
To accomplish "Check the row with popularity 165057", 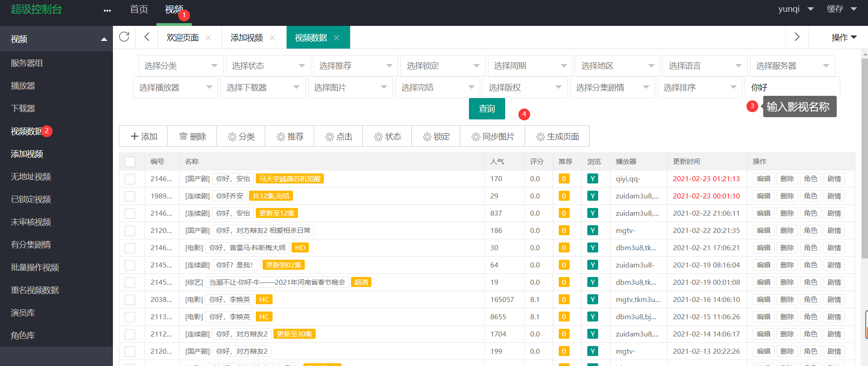I will (x=130, y=300).
